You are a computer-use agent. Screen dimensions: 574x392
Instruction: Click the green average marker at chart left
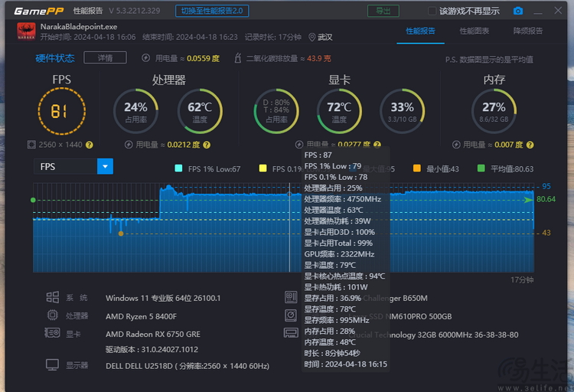pos(34,200)
